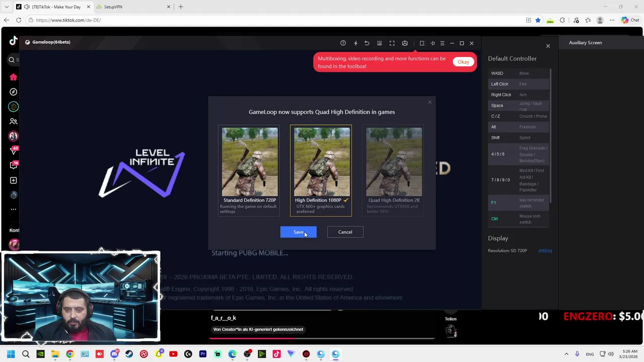Open Discord from the taskbar

coord(114,354)
